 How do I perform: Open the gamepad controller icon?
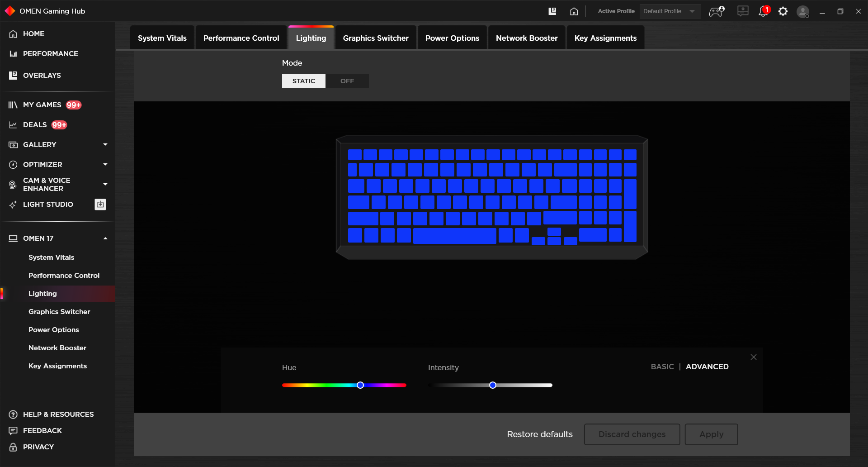(717, 11)
